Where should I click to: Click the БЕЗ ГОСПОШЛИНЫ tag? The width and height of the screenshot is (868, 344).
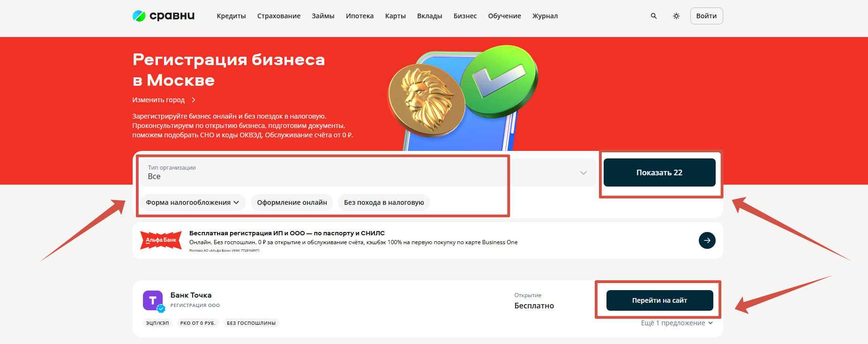click(x=251, y=323)
